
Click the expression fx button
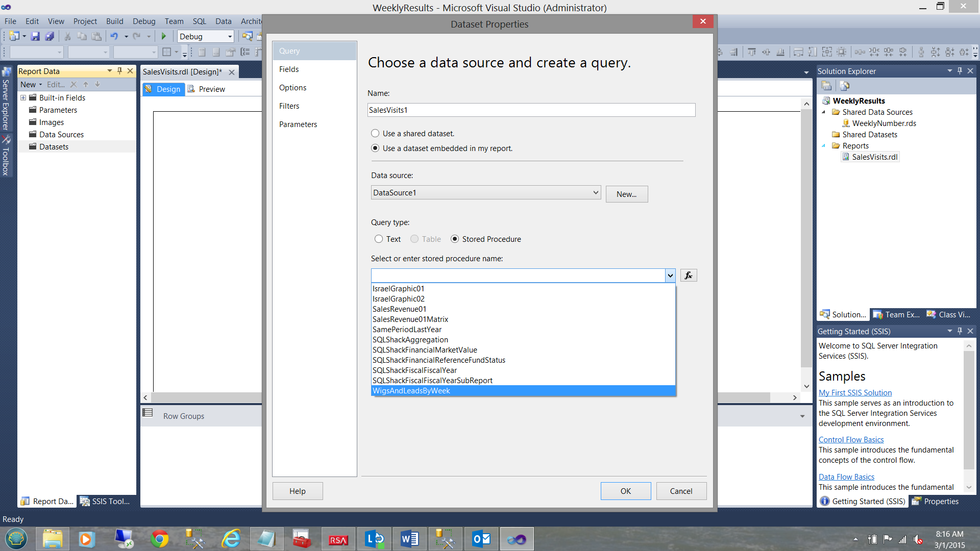tap(688, 275)
